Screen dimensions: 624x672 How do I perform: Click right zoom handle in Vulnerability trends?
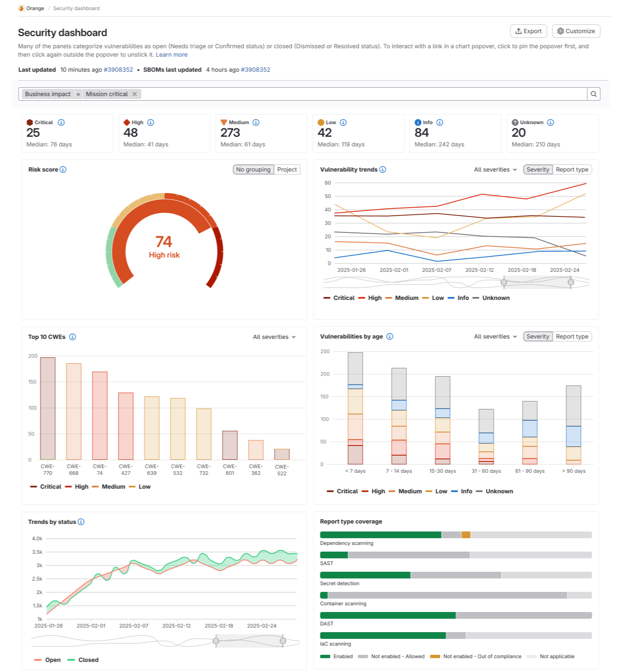point(571,282)
